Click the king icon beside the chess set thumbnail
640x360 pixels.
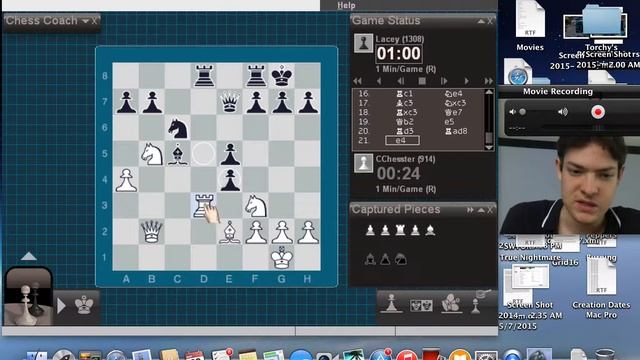84,305
